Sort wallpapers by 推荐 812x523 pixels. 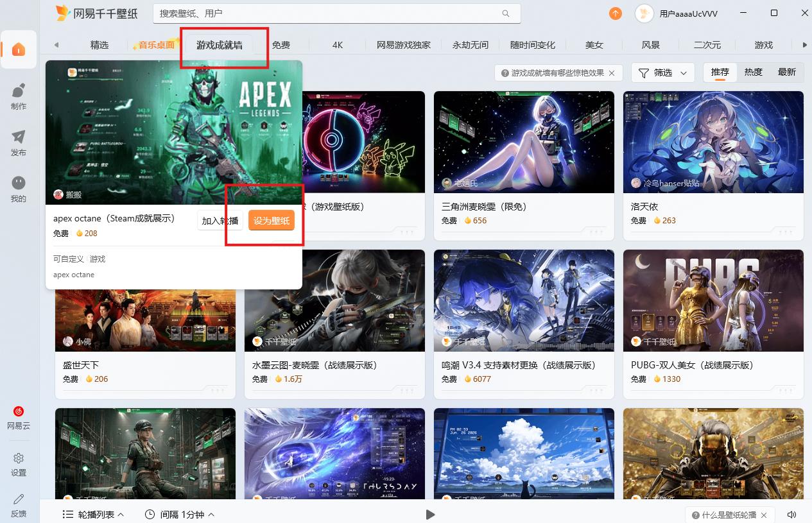click(720, 73)
